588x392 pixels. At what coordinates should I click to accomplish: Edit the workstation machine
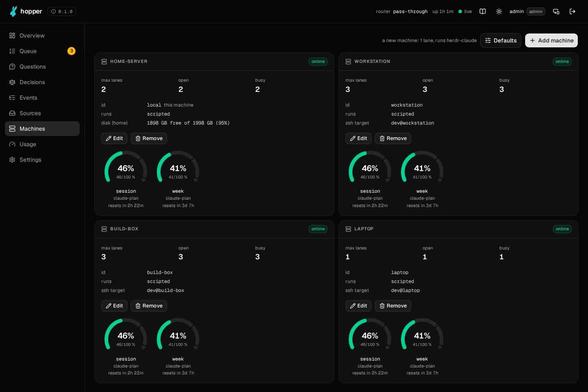coord(359,138)
